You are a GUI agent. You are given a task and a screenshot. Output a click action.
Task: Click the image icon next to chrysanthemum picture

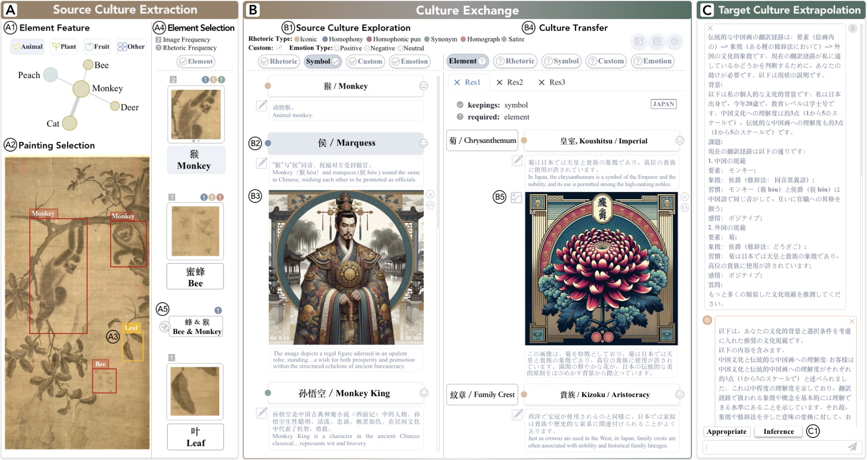(x=516, y=198)
